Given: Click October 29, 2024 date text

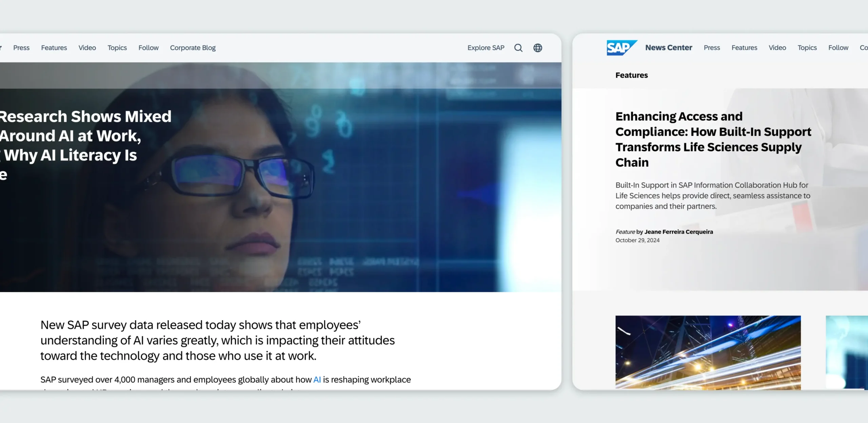Looking at the screenshot, I should [x=637, y=240].
